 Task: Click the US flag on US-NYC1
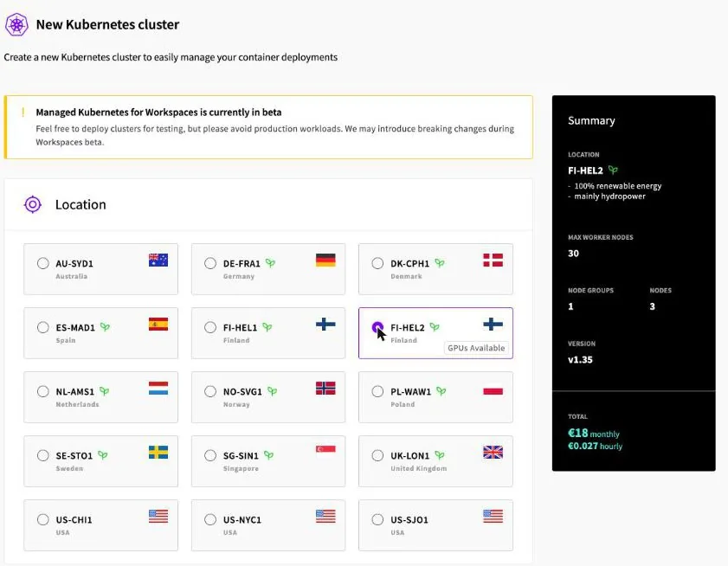[x=325, y=517]
